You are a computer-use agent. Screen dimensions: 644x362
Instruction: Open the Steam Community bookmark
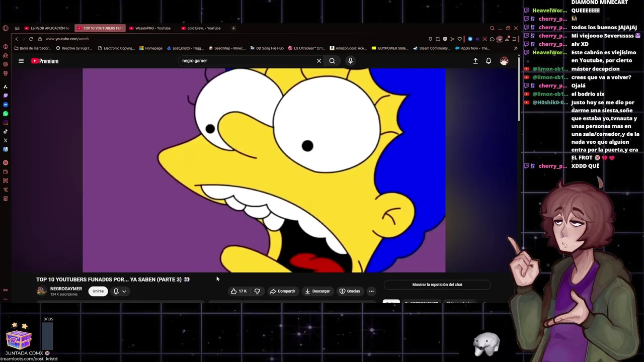[432, 48]
